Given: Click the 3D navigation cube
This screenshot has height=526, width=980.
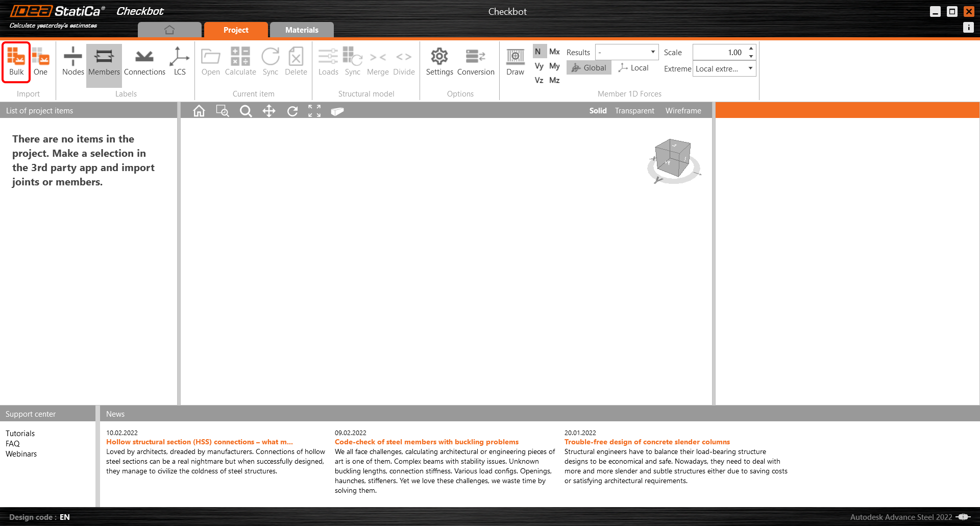Looking at the screenshot, I should (673, 159).
